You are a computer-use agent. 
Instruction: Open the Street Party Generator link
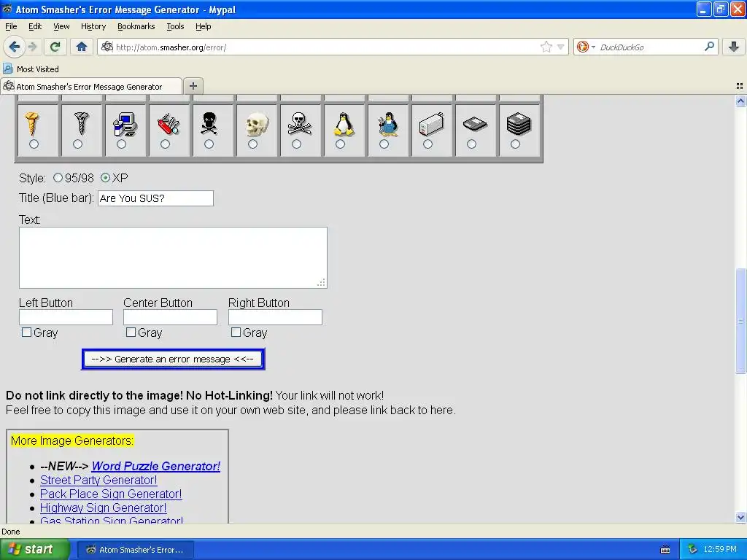pyautogui.click(x=98, y=480)
